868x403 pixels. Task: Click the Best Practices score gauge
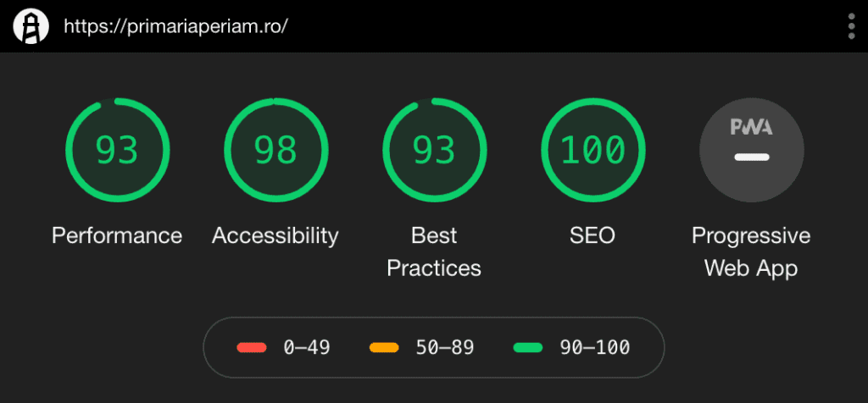(x=434, y=150)
